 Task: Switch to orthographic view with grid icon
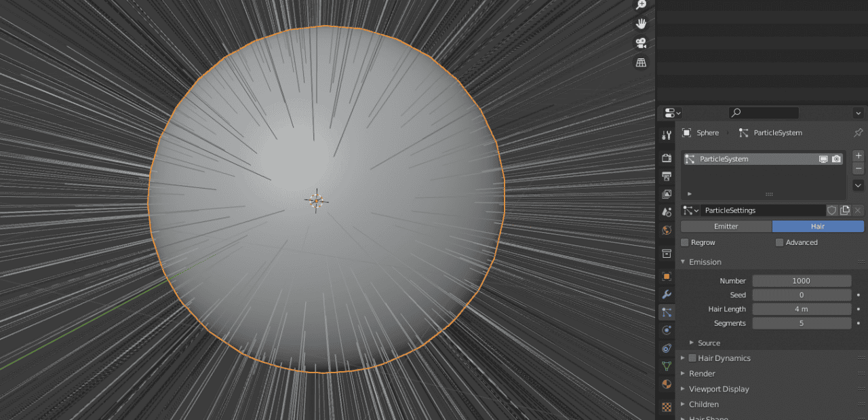pyautogui.click(x=641, y=62)
